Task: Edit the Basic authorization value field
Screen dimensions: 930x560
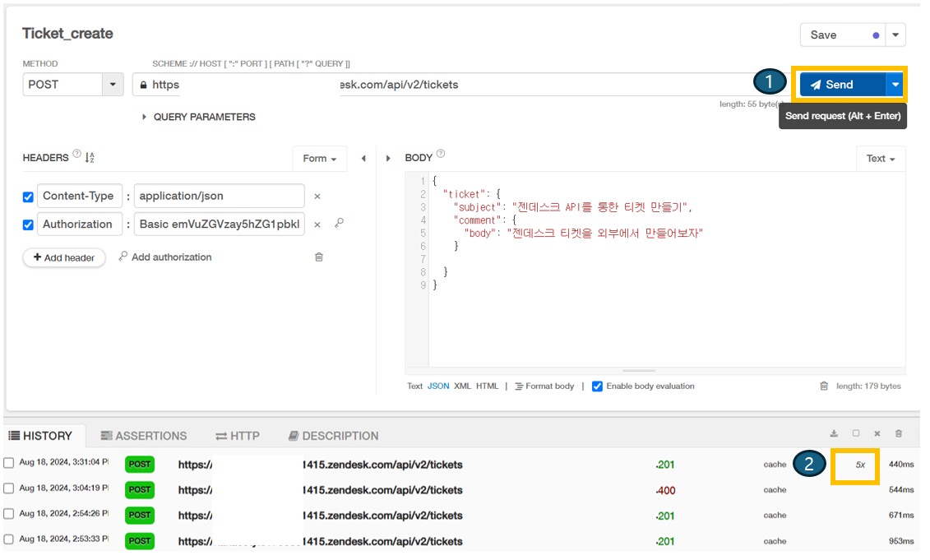Action: point(219,224)
